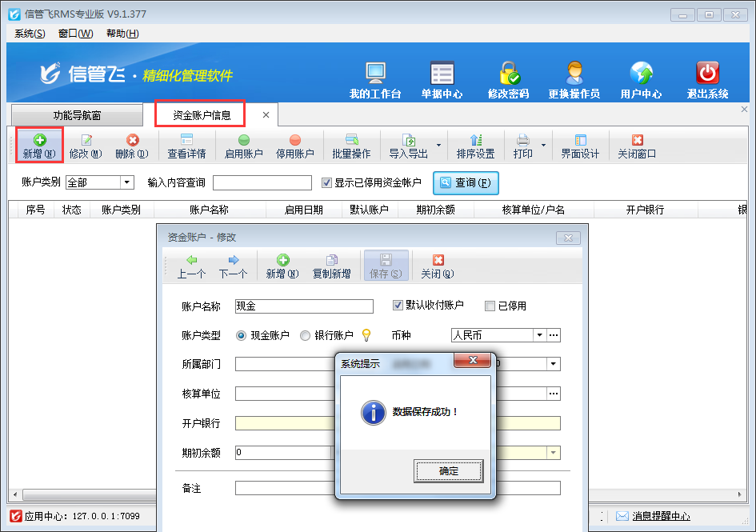The image size is (756, 532).
Task: Toggle 显示已停用资金账户 checkbox
Action: coord(326,182)
